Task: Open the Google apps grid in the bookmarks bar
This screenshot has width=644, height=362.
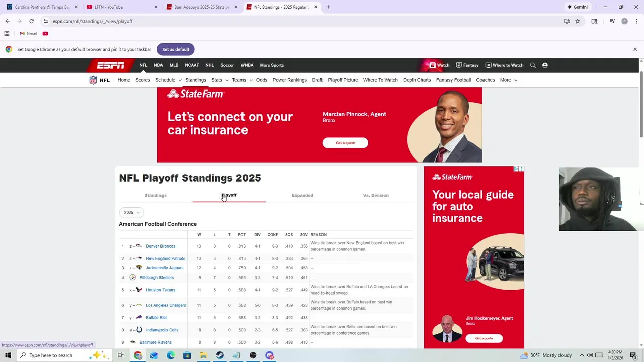Action: pos(7,34)
